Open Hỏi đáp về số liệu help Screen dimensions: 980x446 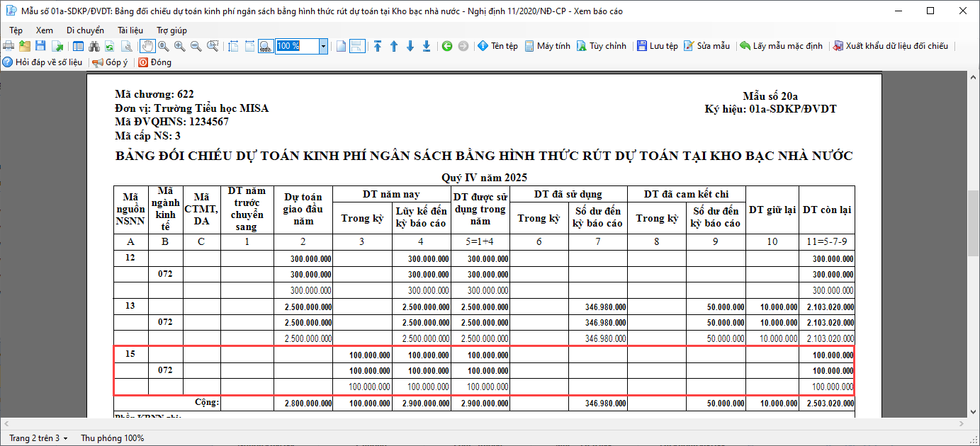tap(43, 62)
